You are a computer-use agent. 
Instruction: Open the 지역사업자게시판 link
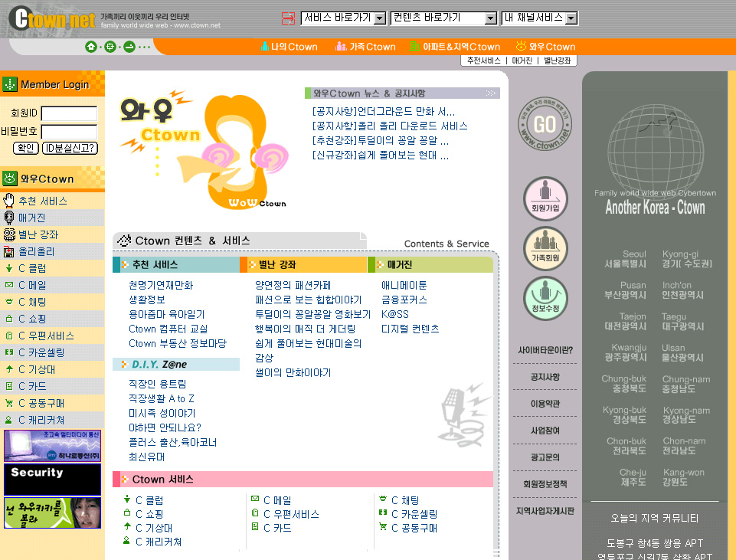coord(545,511)
